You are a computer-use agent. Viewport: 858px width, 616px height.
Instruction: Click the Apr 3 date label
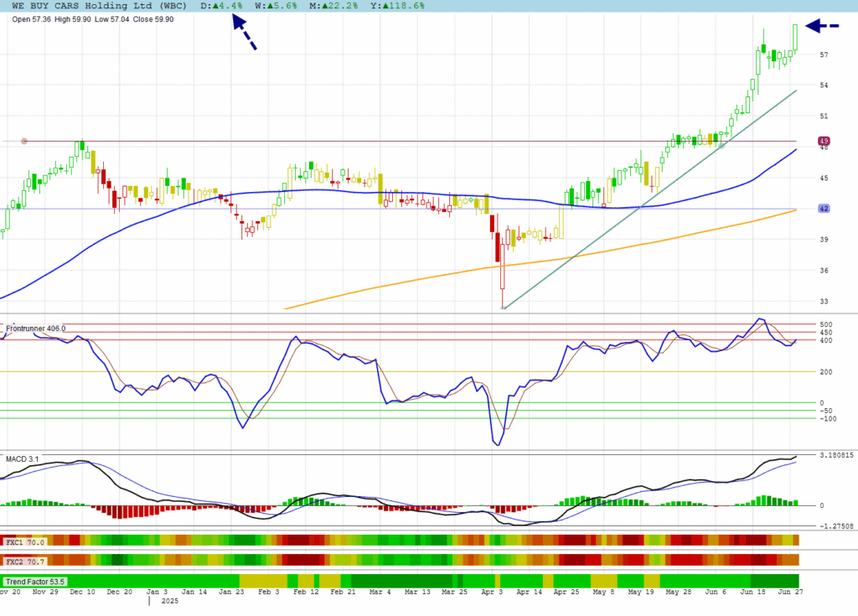tap(492, 592)
